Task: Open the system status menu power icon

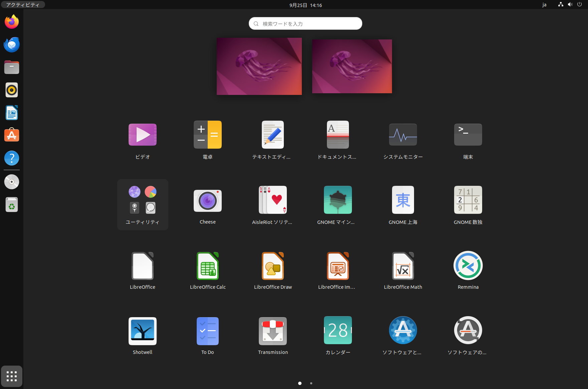Action: 579,5
